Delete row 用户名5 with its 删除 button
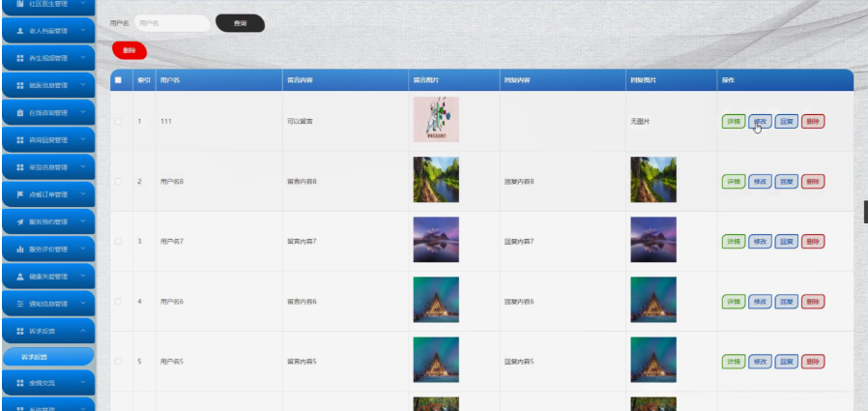868x411 pixels. tap(813, 362)
